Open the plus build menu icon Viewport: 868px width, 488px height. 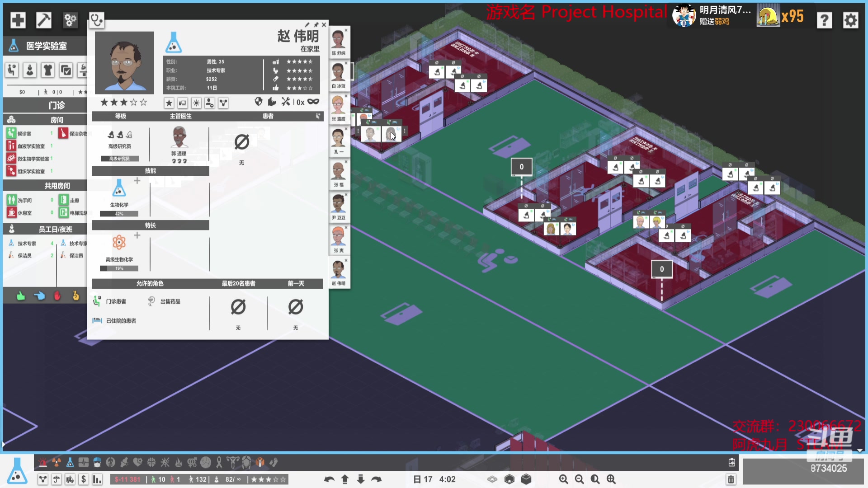point(18,20)
